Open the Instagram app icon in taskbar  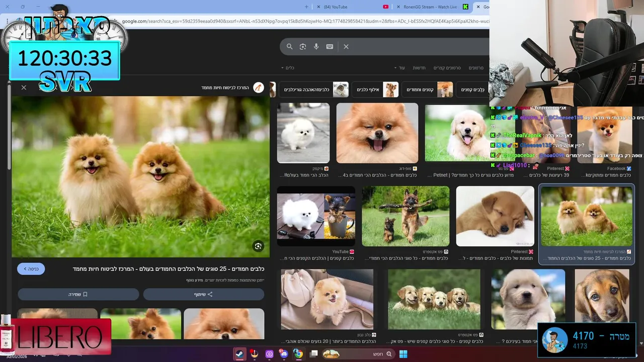coord(269,354)
